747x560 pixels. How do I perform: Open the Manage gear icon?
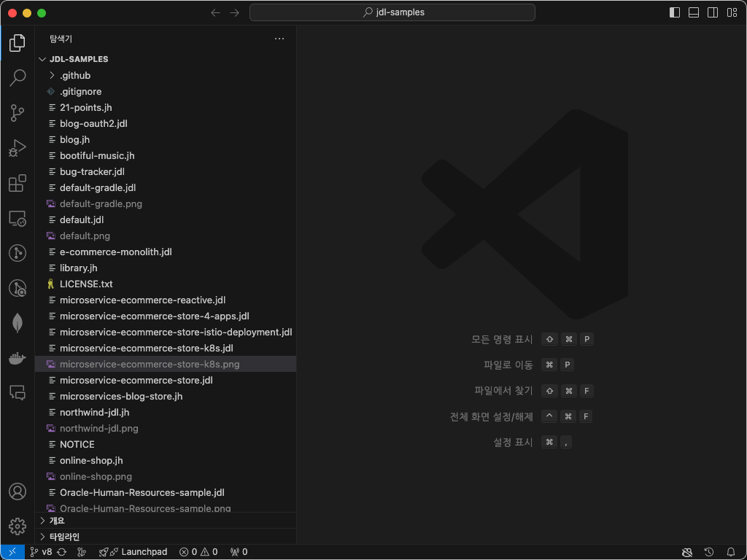click(x=18, y=526)
